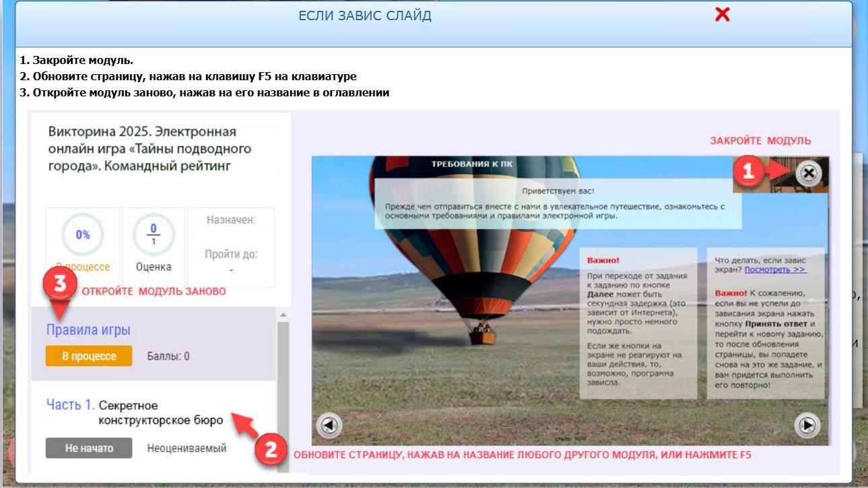Image resolution: width=868 pixels, height=488 pixels.
Task: Open the "Правила игры" module link
Action: [88, 330]
